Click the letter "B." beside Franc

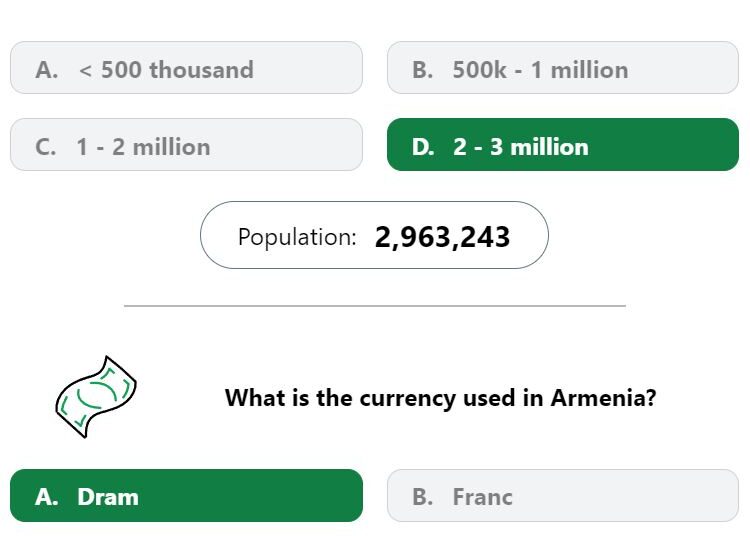click(x=423, y=497)
